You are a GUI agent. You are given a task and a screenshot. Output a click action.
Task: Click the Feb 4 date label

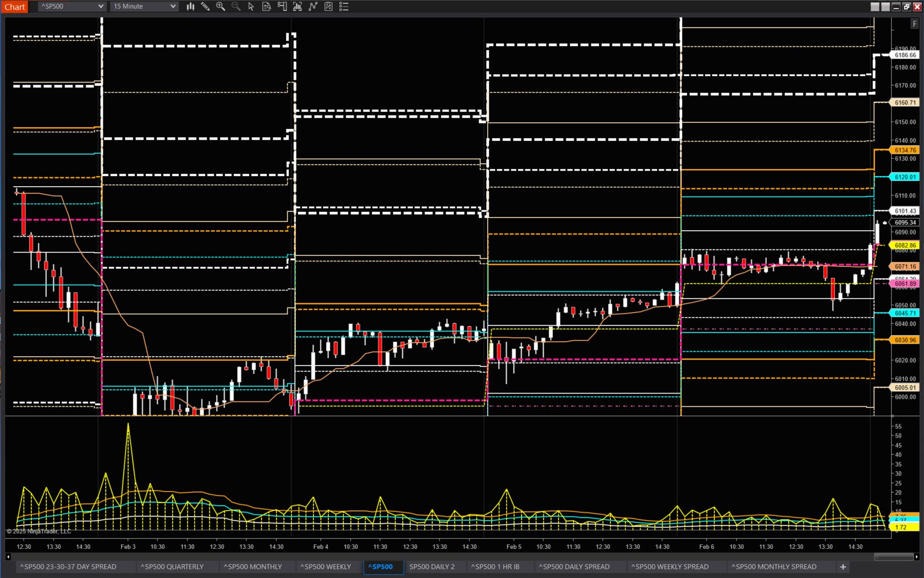pos(321,547)
